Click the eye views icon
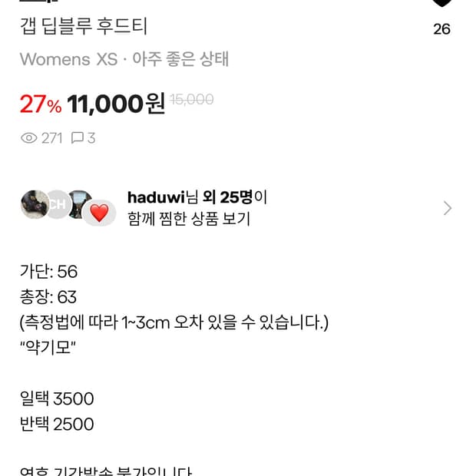Viewport: 476px width, 476px height. coord(28,138)
